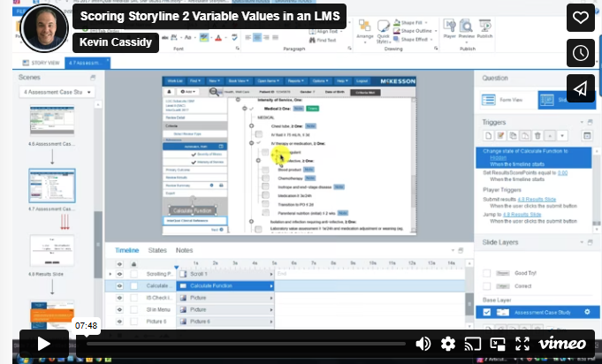This screenshot has height=364, width=602.
Task: Switch to Form View
Action: coord(507,100)
